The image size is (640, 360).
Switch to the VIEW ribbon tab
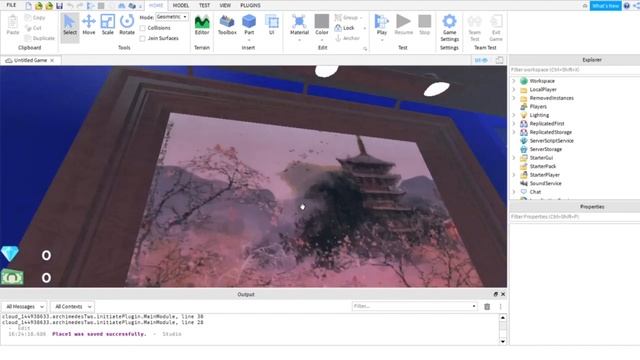click(225, 5)
